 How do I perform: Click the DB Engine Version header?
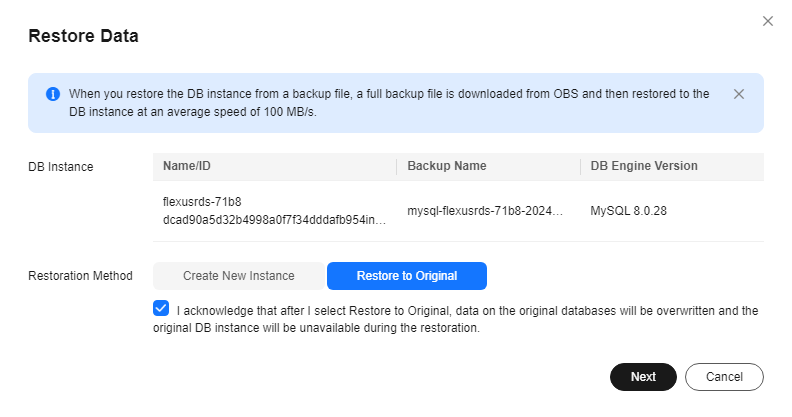644,166
